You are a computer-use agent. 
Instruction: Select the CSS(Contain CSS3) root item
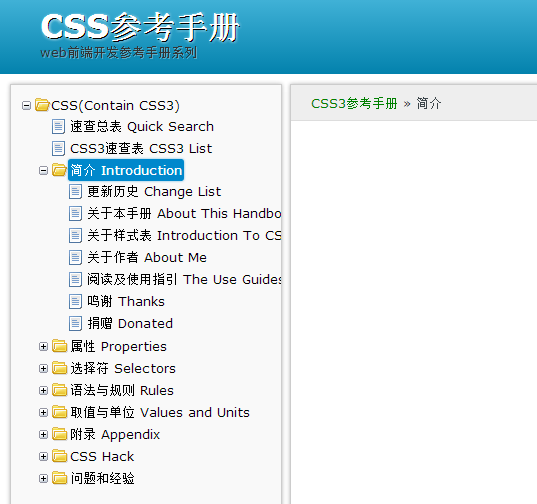[x=115, y=105]
